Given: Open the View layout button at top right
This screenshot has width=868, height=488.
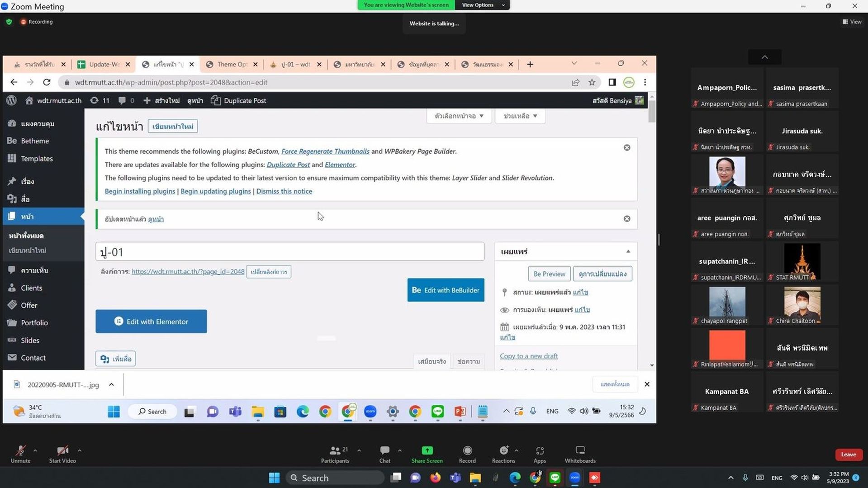Looking at the screenshot, I should click(x=852, y=22).
